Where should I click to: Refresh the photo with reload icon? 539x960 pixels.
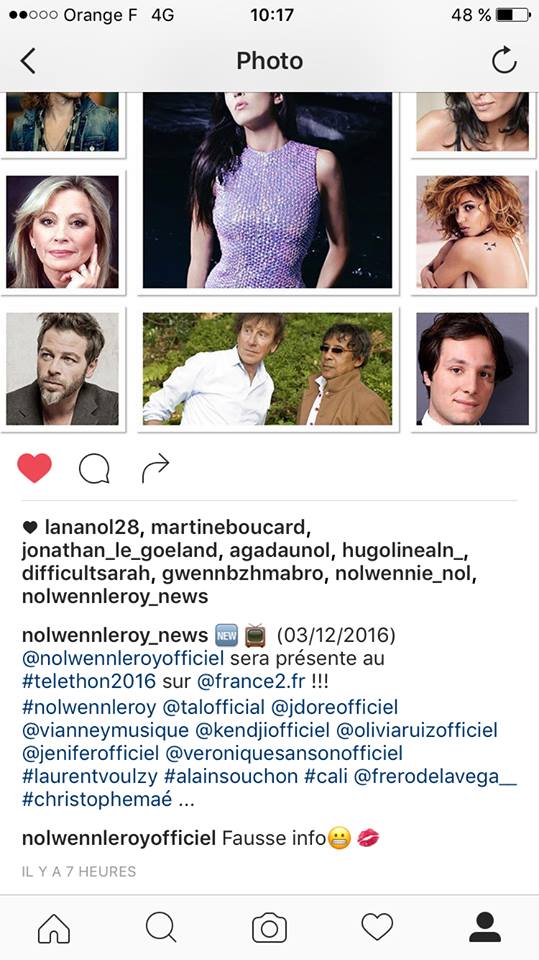[504, 61]
